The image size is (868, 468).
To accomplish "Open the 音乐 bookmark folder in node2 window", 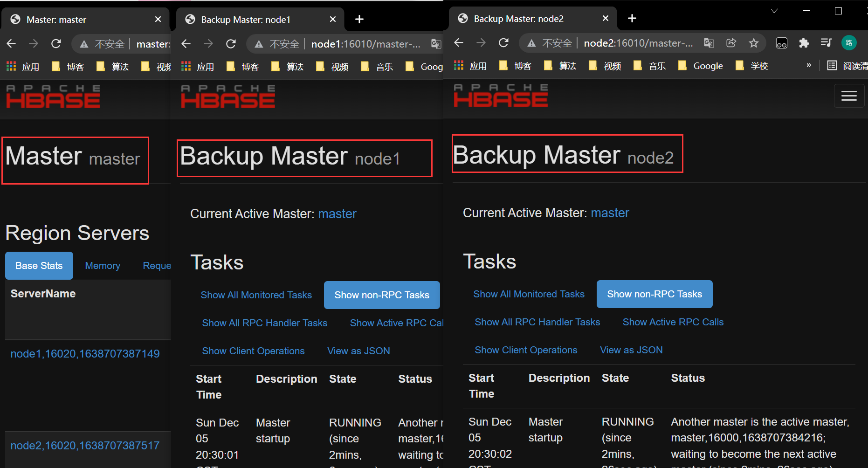I will 650,66.
